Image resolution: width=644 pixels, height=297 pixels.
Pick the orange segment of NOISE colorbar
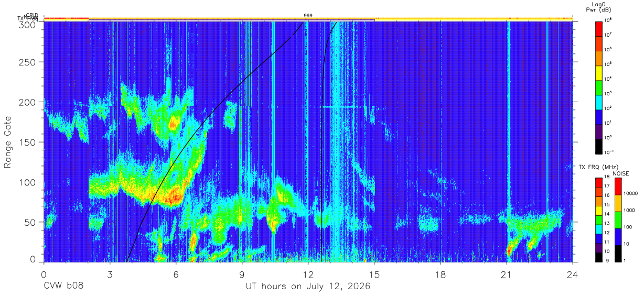pos(618,203)
